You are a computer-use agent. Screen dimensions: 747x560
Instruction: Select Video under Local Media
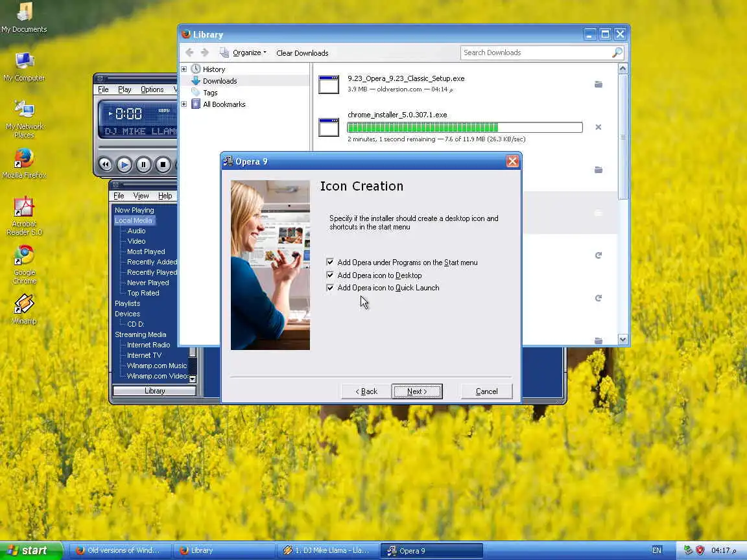point(136,241)
